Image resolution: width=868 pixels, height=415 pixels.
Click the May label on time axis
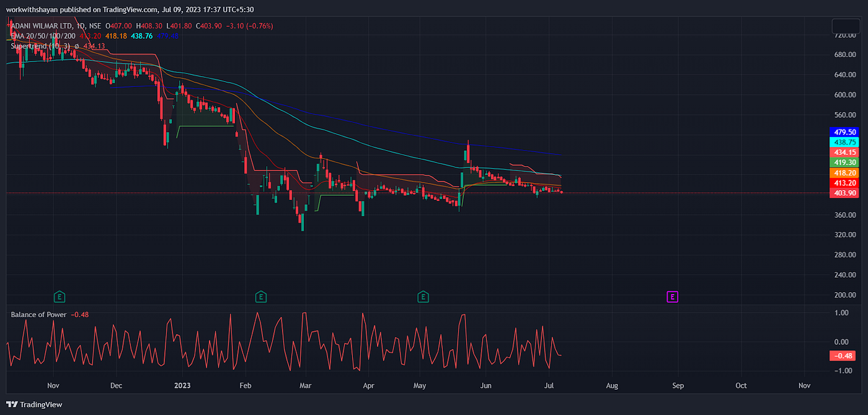(420, 386)
